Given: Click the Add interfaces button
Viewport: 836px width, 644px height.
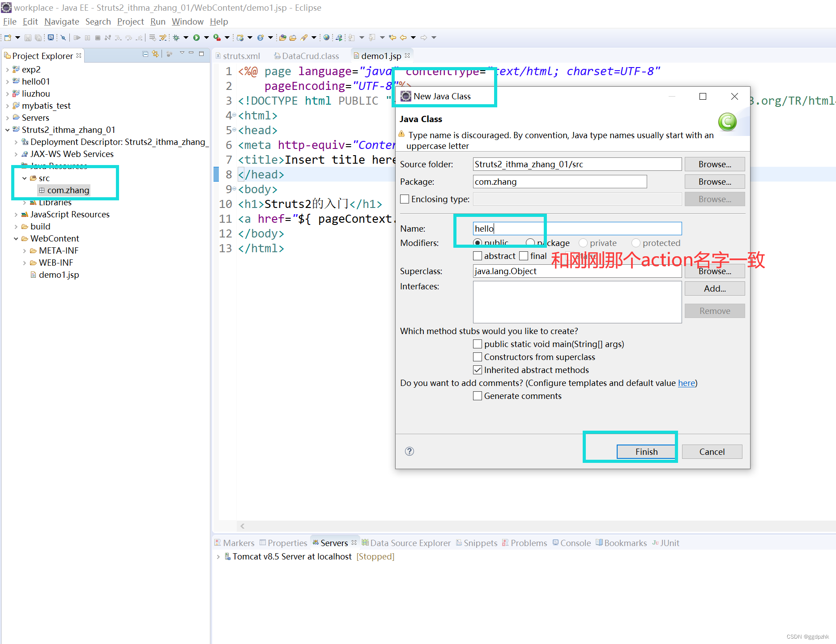Looking at the screenshot, I should 715,288.
